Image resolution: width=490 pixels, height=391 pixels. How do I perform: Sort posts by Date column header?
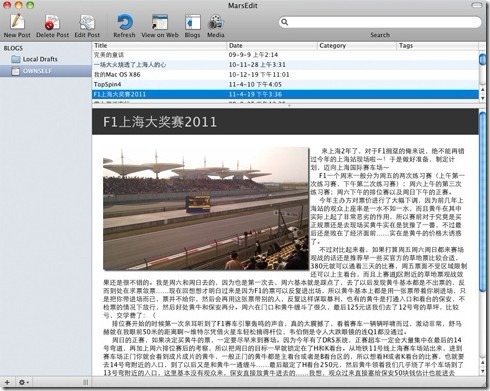pos(272,46)
